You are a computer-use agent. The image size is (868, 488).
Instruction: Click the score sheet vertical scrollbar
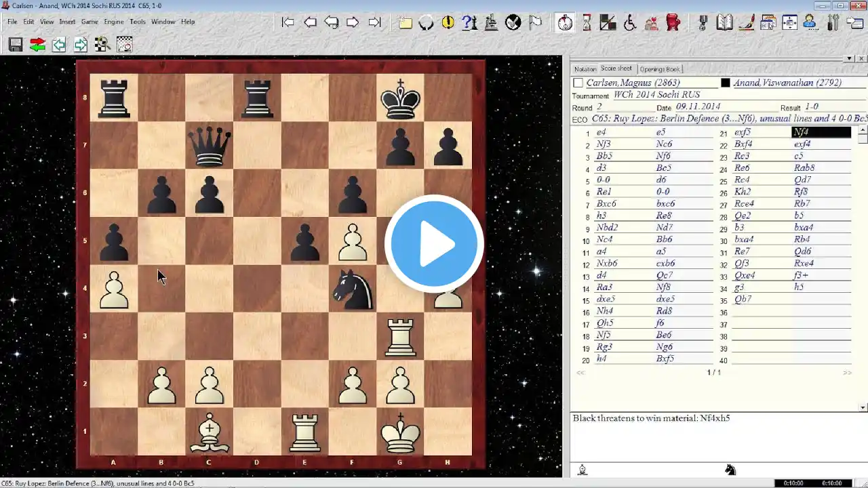tap(863, 269)
